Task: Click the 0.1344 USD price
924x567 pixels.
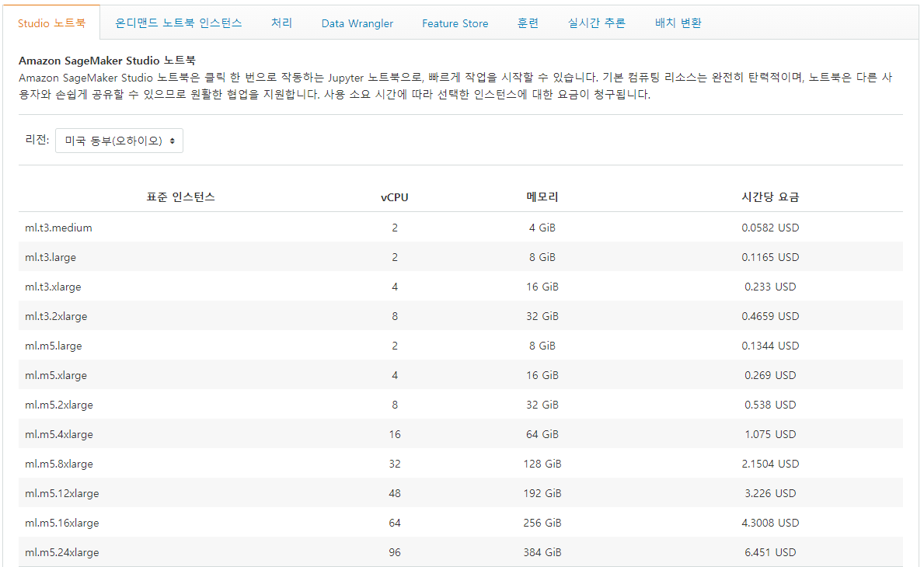Action: point(770,346)
